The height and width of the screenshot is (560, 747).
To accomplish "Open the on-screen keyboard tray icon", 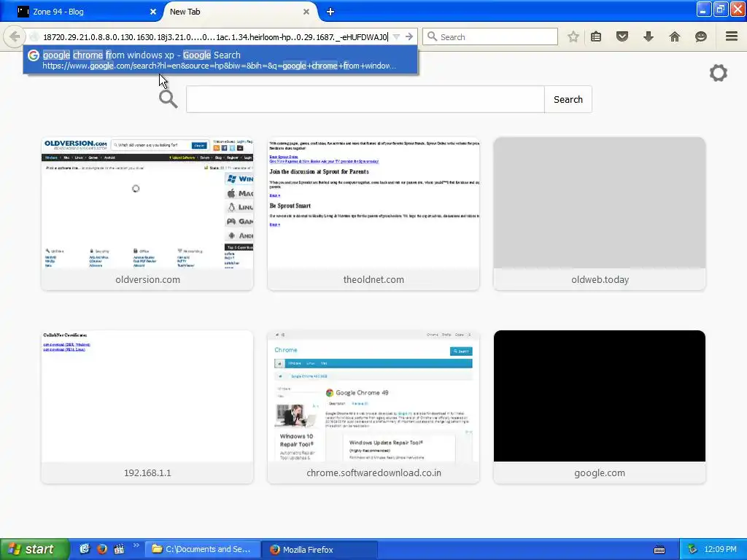I will pos(659,550).
